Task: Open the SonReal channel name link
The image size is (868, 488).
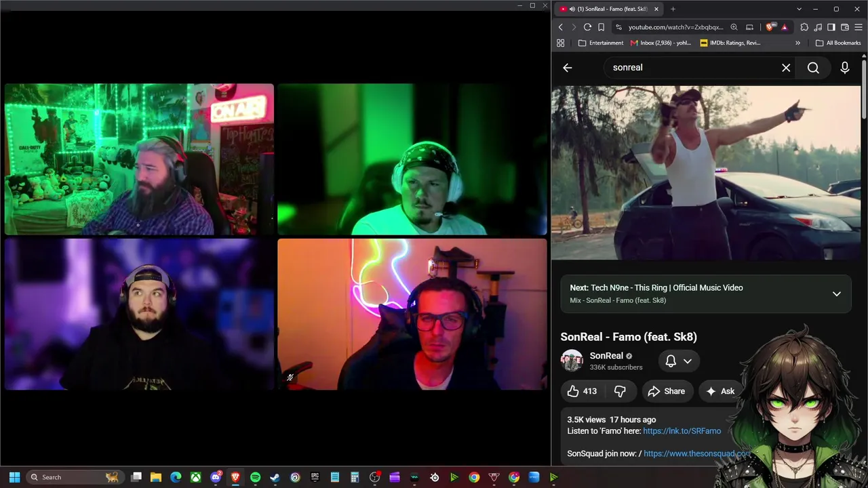Action: 606,356
